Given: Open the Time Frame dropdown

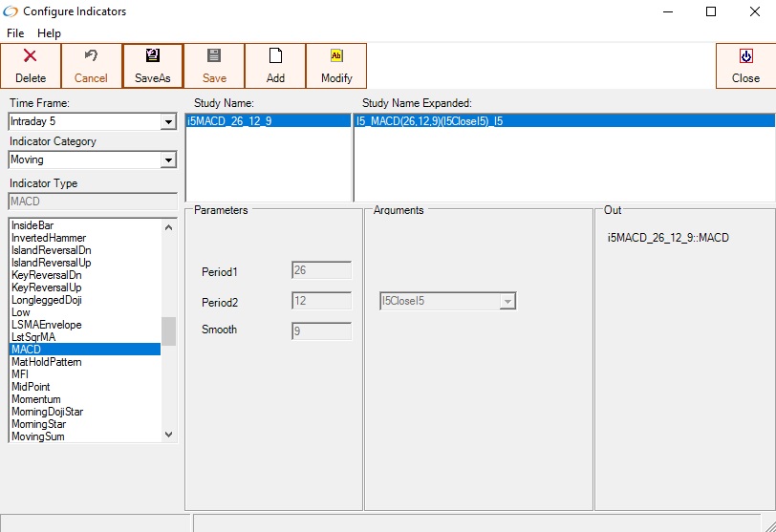Looking at the screenshot, I should tap(168, 122).
